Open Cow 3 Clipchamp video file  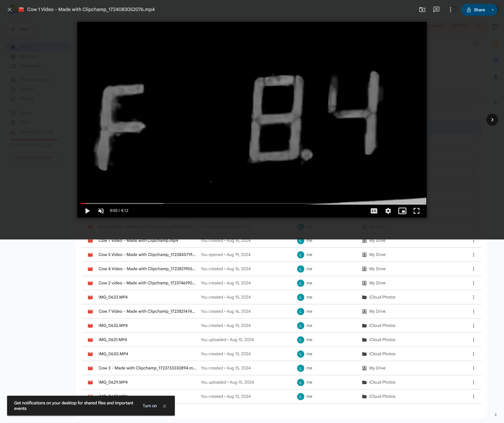(282, 368)
